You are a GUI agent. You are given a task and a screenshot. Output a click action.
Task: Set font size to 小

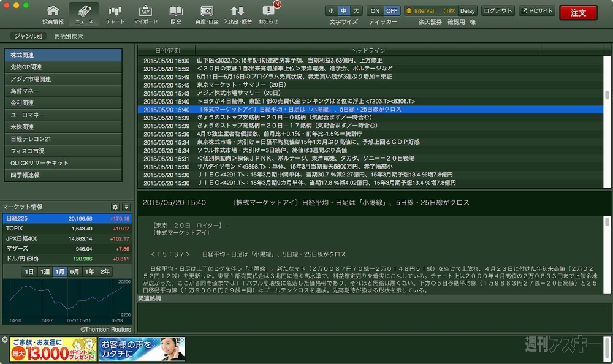tap(331, 11)
